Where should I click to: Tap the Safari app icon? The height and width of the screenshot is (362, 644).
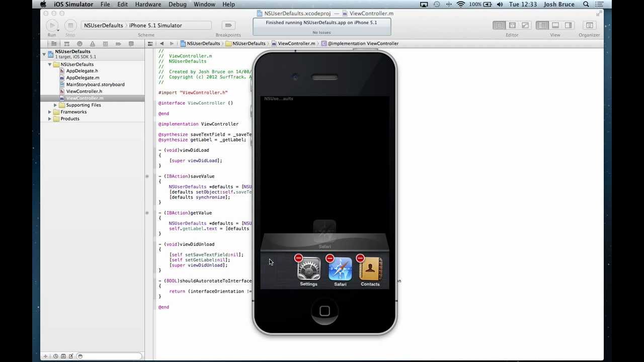(x=340, y=269)
